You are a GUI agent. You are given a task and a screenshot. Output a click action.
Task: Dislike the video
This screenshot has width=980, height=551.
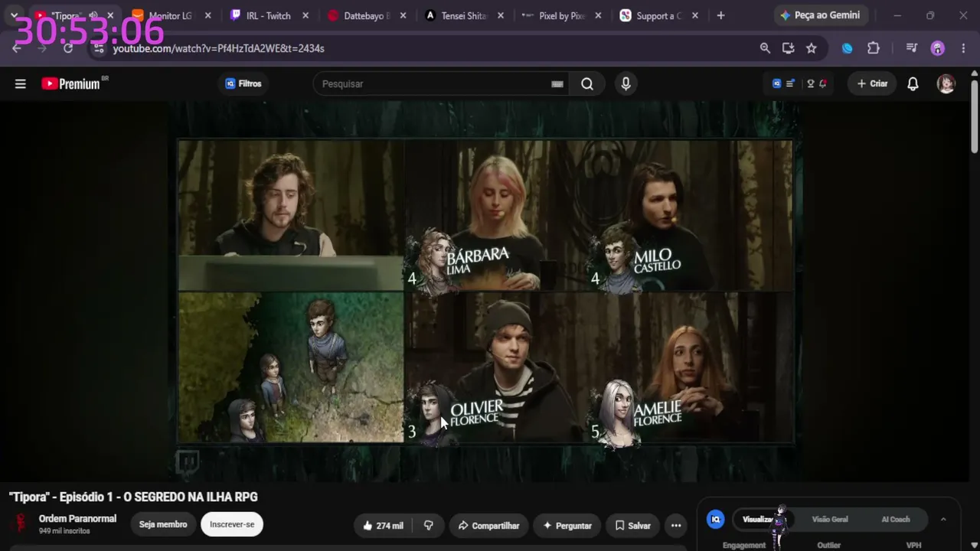click(x=429, y=526)
